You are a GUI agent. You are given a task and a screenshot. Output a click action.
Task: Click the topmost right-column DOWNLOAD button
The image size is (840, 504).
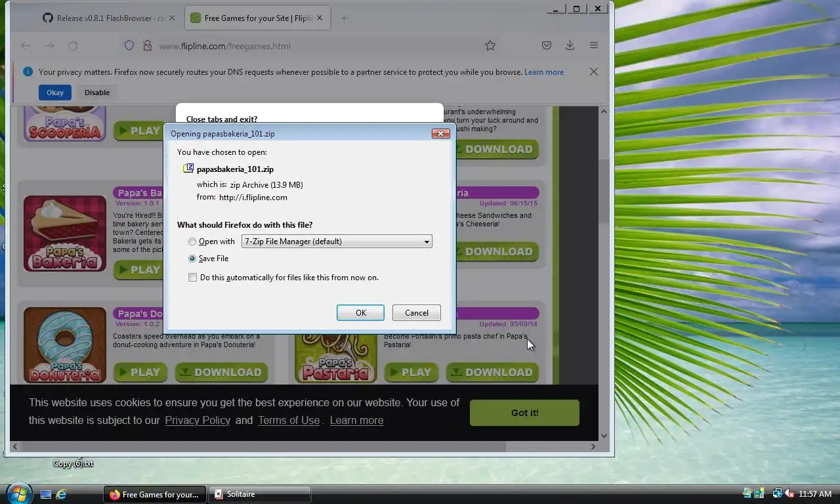(496, 149)
